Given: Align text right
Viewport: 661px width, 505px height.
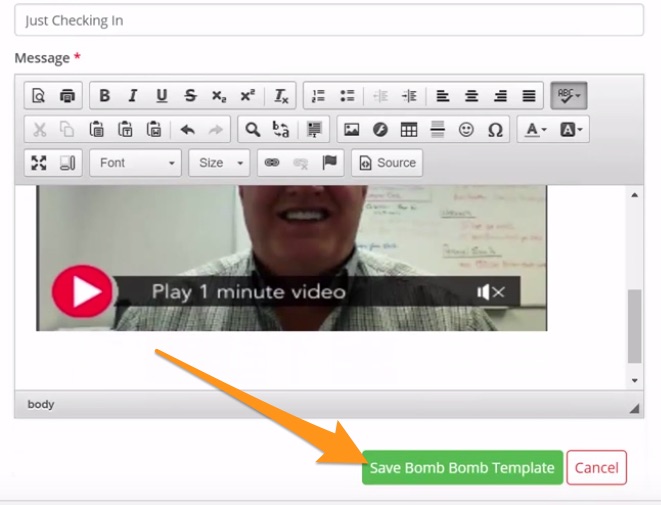Looking at the screenshot, I should click(x=500, y=96).
